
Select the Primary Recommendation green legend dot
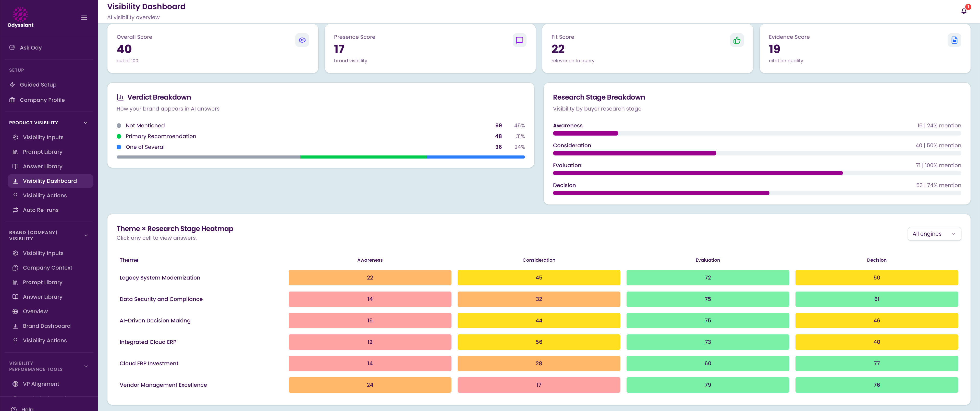click(x=119, y=136)
